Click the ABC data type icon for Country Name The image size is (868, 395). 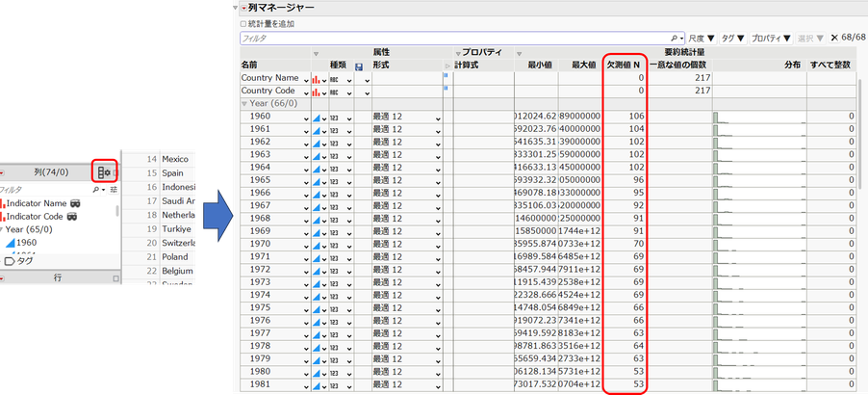pyautogui.click(x=334, y=80)
